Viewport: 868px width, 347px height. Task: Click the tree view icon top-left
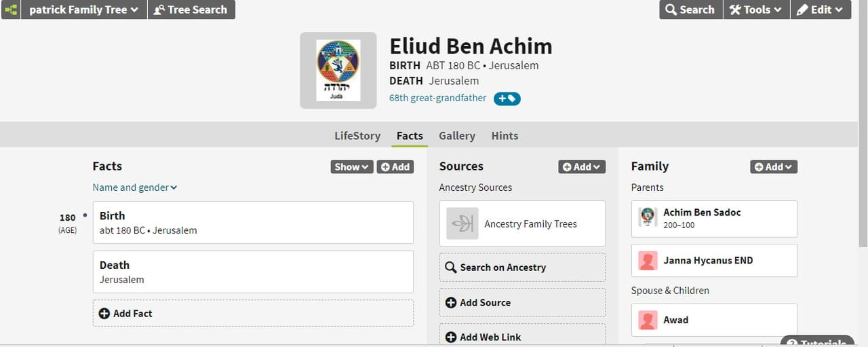(11, 10)
